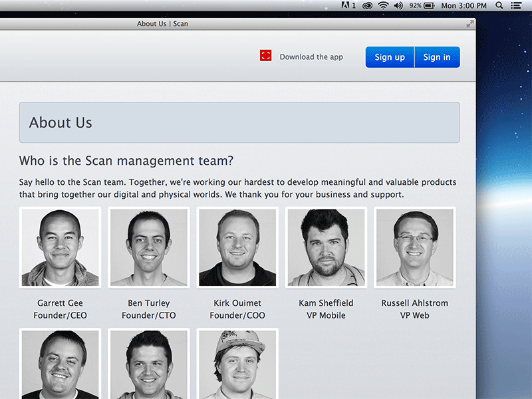Click the Sign in button
532x399 pixels.
click(437, 57)
